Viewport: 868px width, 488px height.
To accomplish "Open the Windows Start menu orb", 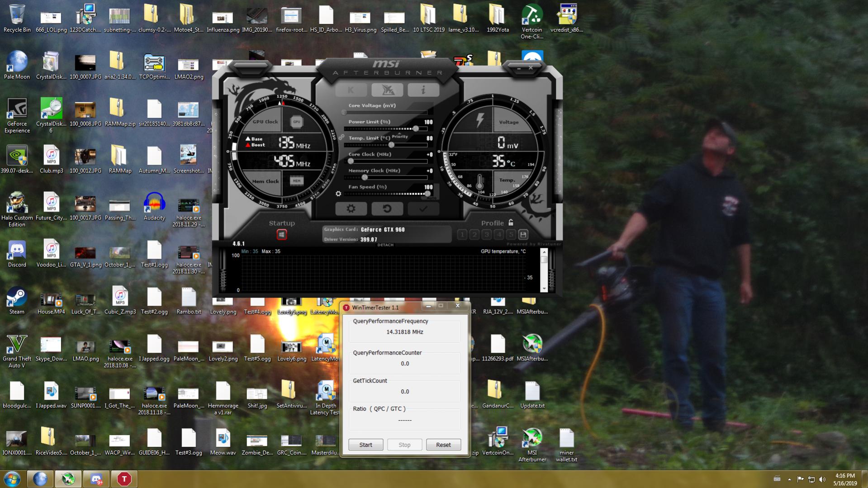I will coord(12,479).
